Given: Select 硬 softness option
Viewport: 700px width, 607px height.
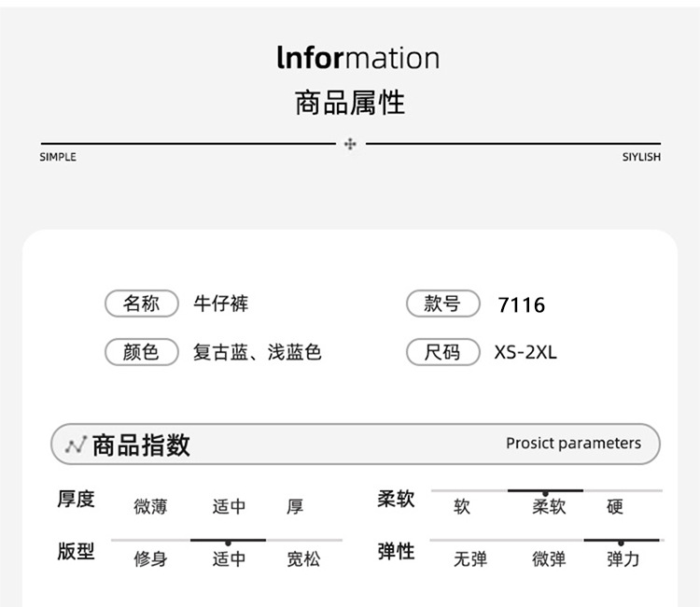Looking at the screenshot, I should pos(615,507).
